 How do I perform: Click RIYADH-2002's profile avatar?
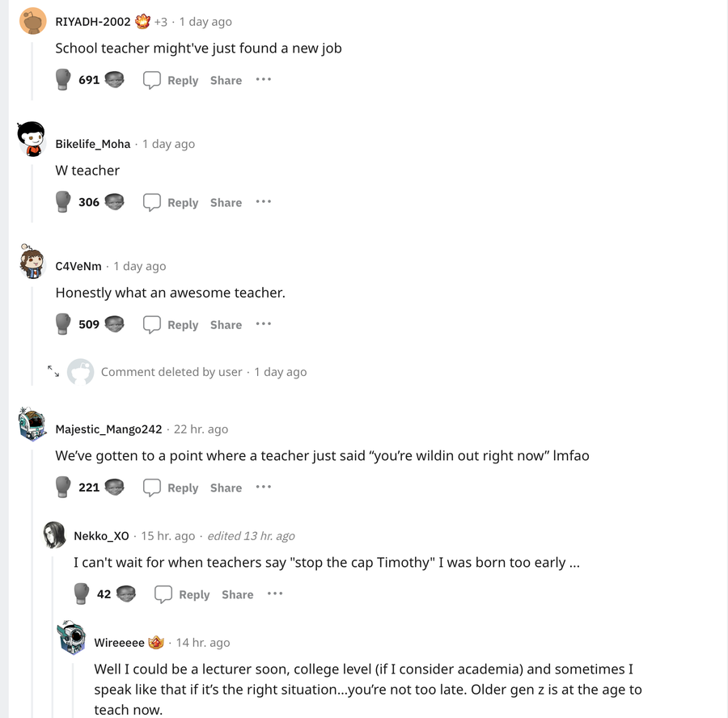click(x=33, y=21)
